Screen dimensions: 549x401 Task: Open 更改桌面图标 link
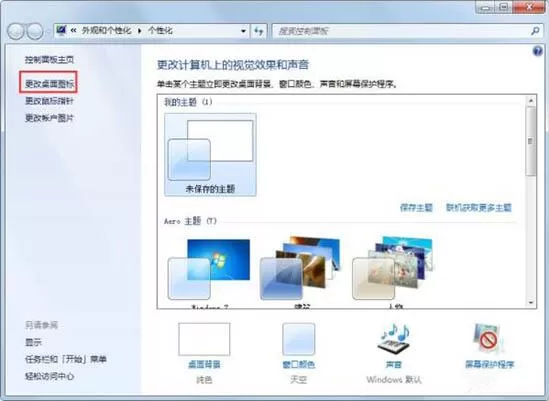point(49,84)
